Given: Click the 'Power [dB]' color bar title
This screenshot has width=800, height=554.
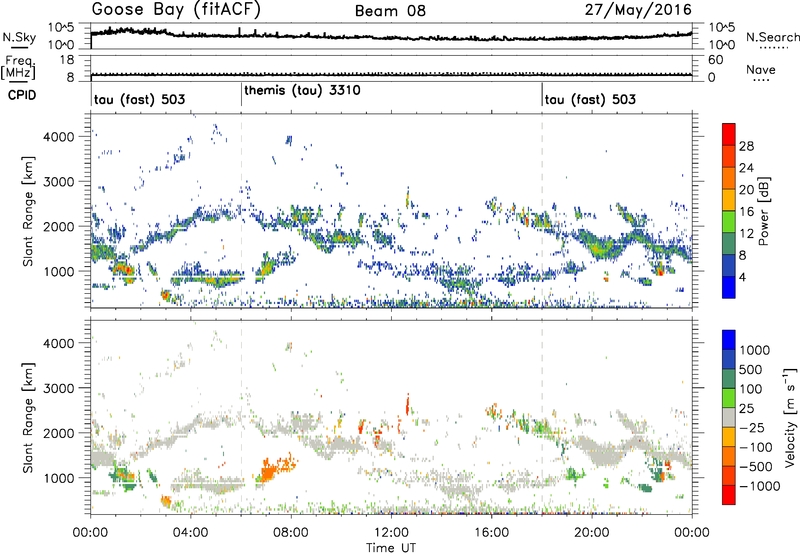Looking at the screenshot, I should (764, 211).
